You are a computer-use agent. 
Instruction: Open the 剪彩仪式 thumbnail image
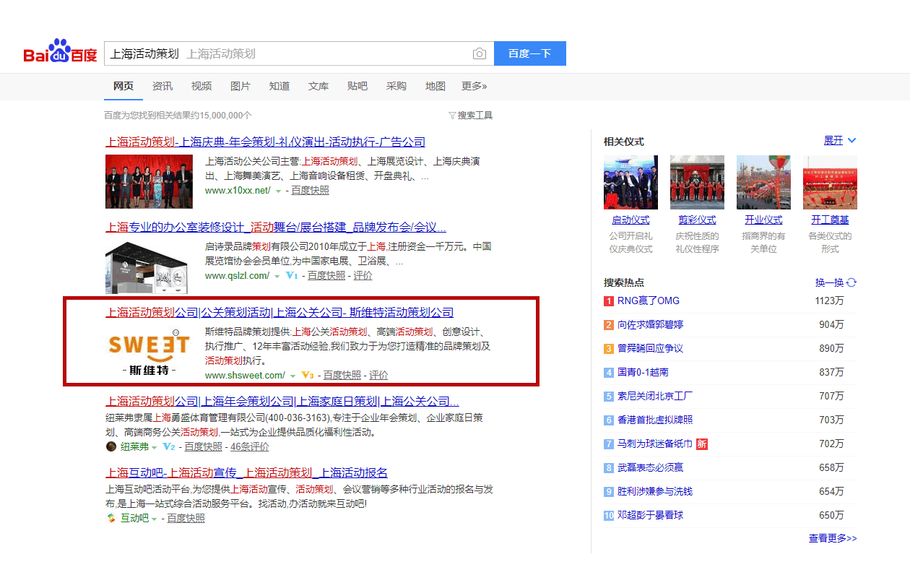tap(697, 182)
